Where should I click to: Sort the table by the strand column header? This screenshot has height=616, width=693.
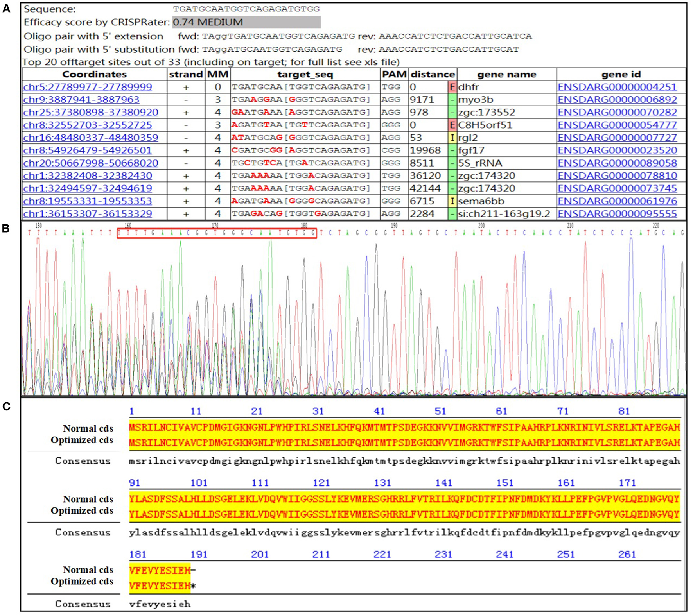pyautogui.click(x=186, y=74)
